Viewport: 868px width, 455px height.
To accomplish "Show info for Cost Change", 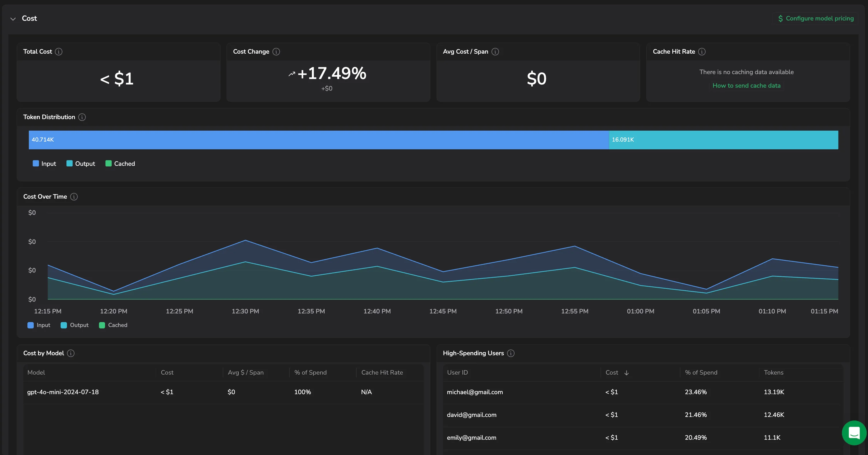I will tap(276, 52).
